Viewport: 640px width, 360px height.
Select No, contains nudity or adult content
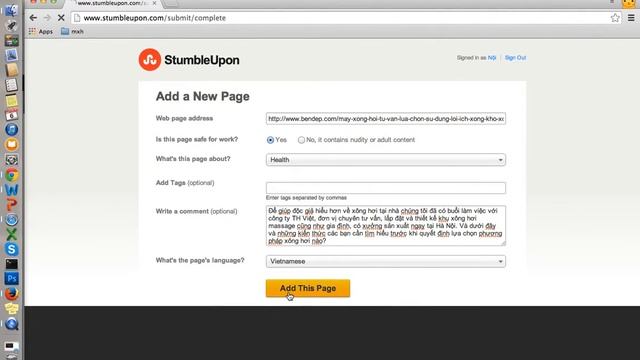(x=301, y=140)
